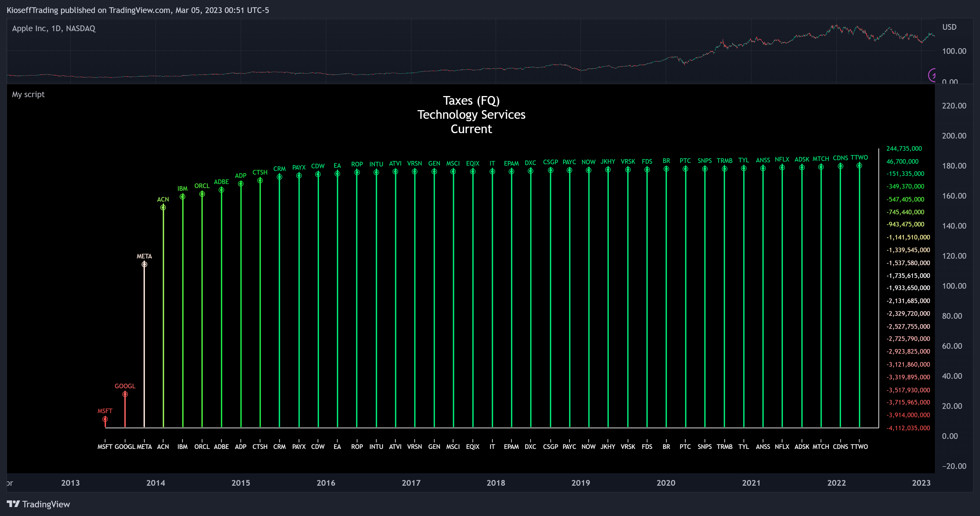Open the TradingView wordmark link

point(46,504)
